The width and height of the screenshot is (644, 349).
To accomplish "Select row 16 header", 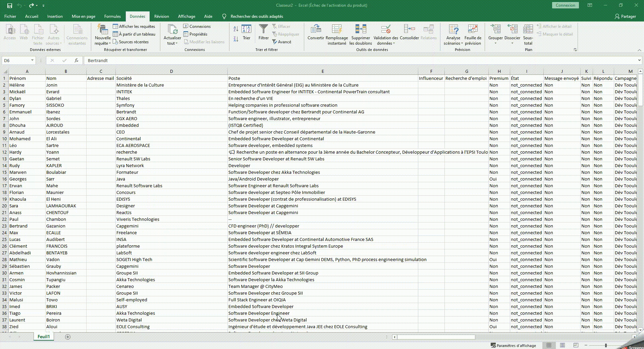I will pyautogui.click(x=5, y=179).
